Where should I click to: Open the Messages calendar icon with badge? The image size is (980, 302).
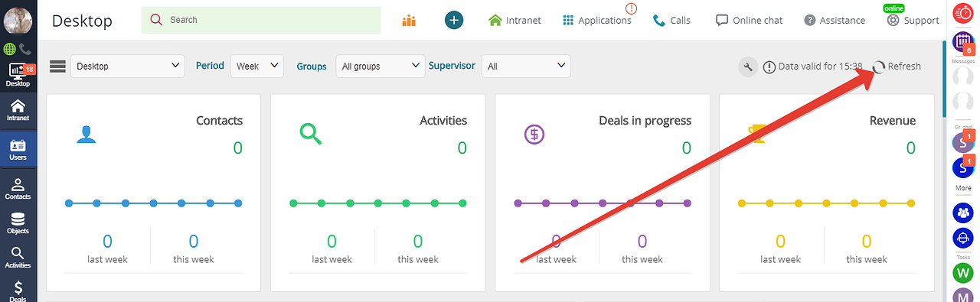pos(962,43)
